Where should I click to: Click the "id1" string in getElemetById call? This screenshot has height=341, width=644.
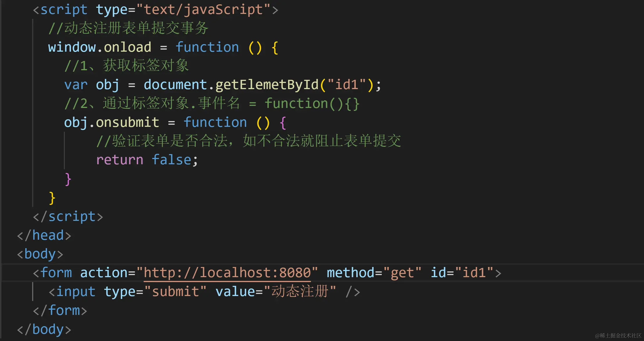pyautogui.click(x=346, y=85)
